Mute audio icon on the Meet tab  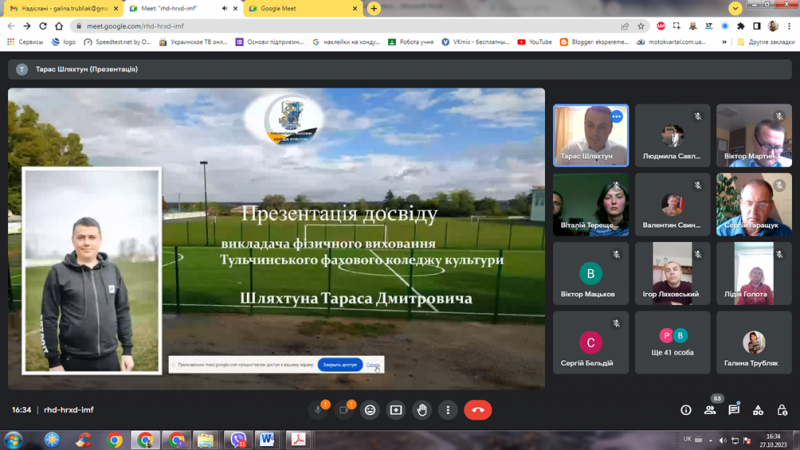(x=224, y=9)
